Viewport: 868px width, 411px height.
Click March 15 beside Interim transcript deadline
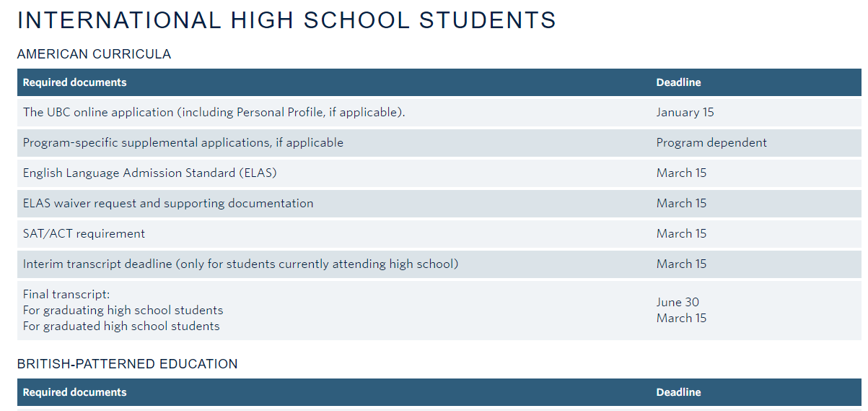[x=681, y=264]
